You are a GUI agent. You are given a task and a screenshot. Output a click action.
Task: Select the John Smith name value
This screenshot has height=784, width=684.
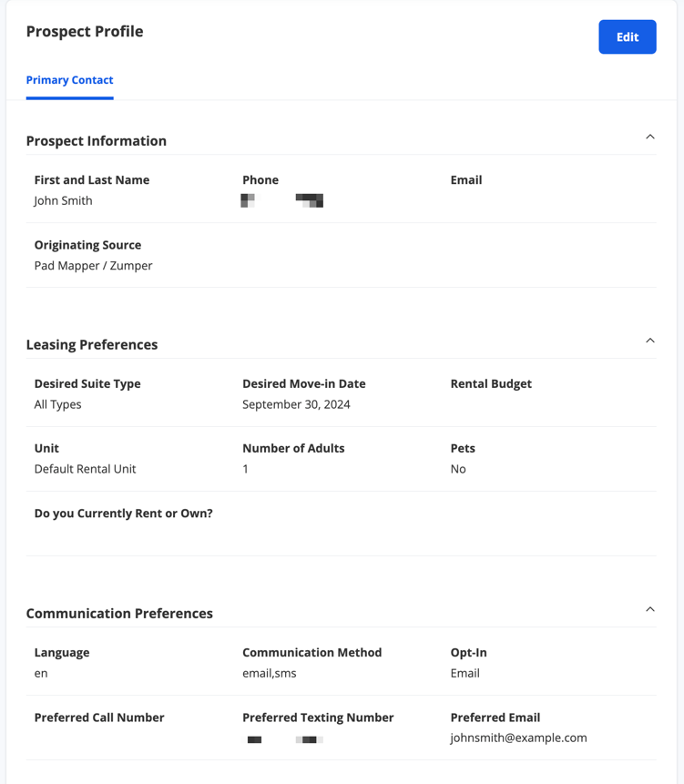pyautogui.click(x=63, y=200)
